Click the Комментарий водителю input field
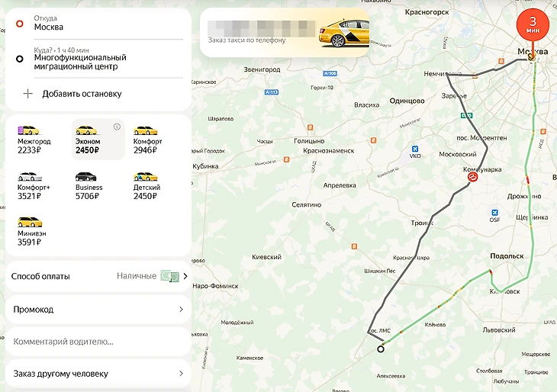The image size is (557, 392). pyautogui.click(x=98, y=342)
